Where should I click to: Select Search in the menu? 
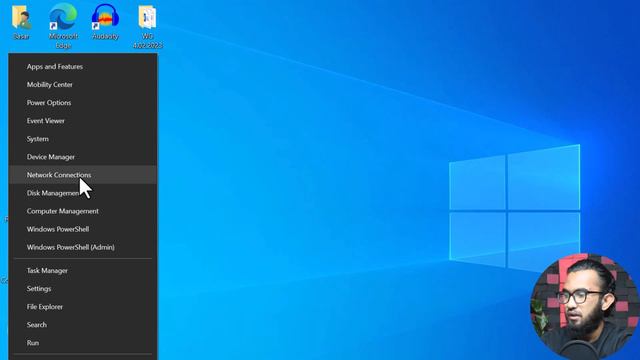[83, 325]
